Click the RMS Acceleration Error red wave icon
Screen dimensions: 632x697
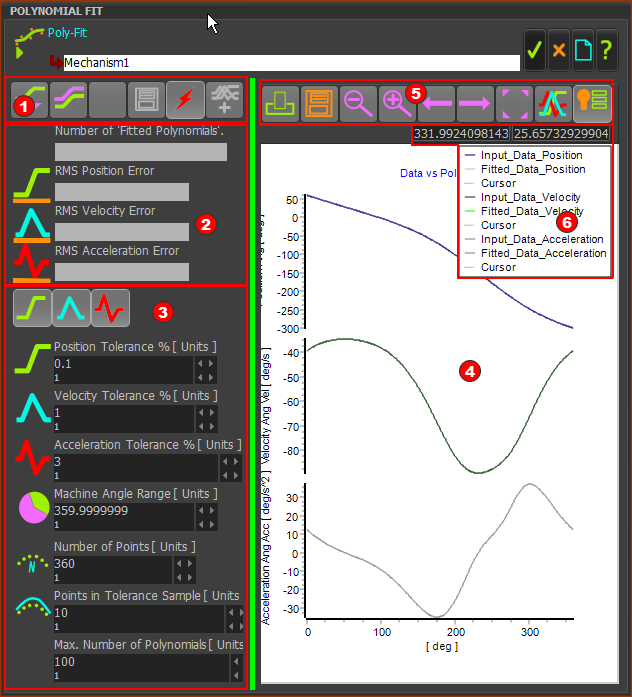32,264
